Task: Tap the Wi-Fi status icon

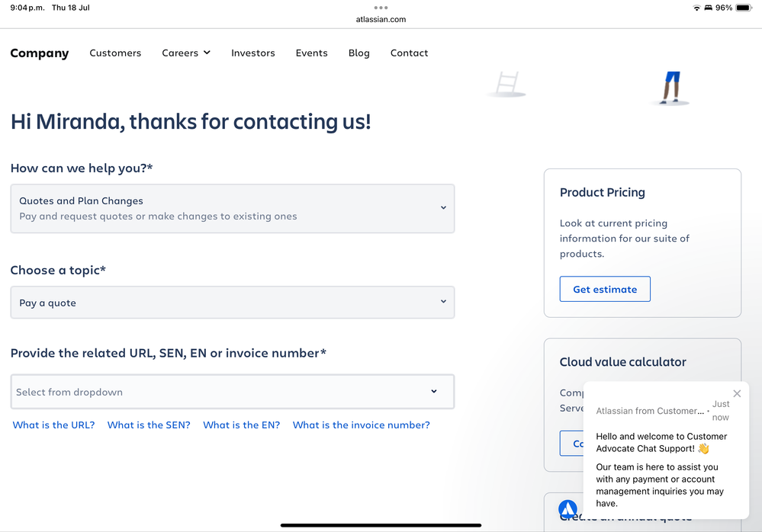Action: pyautogui.click(x=696, y=8)
